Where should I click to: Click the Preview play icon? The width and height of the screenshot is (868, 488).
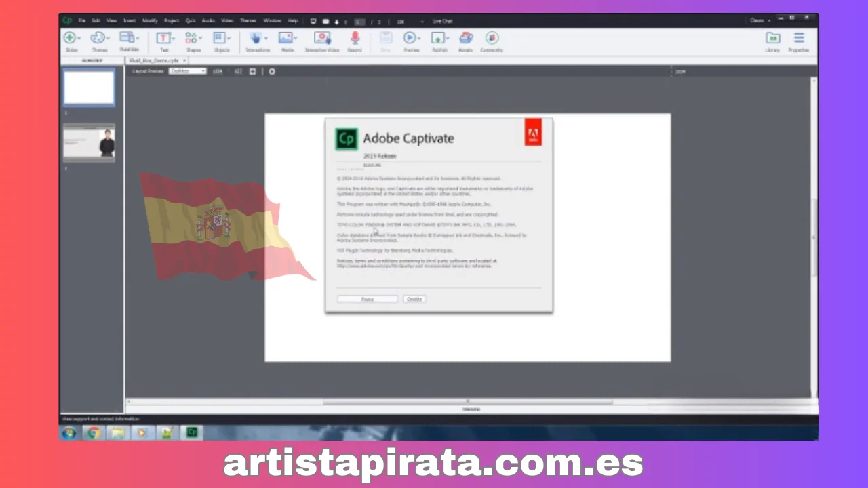[x=410, y=38]
